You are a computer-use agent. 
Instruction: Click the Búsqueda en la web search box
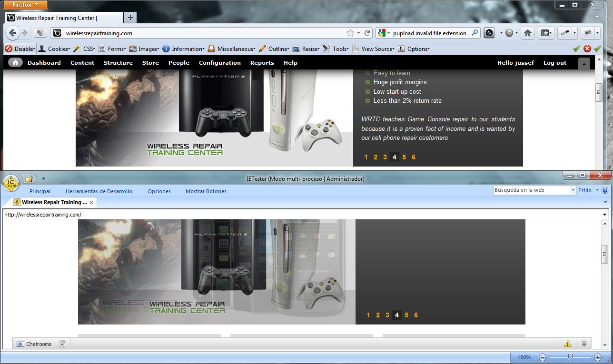[x=532, y=190]
